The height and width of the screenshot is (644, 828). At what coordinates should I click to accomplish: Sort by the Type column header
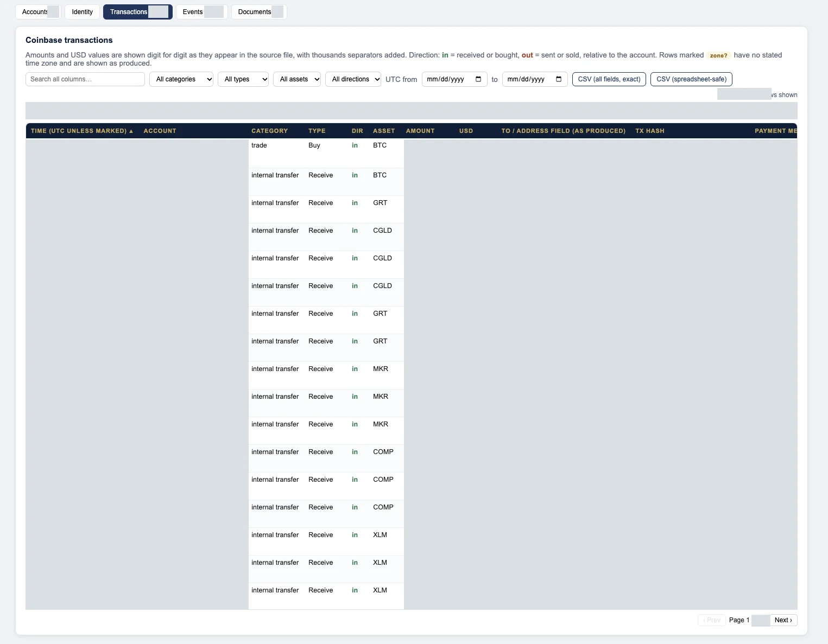click(x=317, y=131)
